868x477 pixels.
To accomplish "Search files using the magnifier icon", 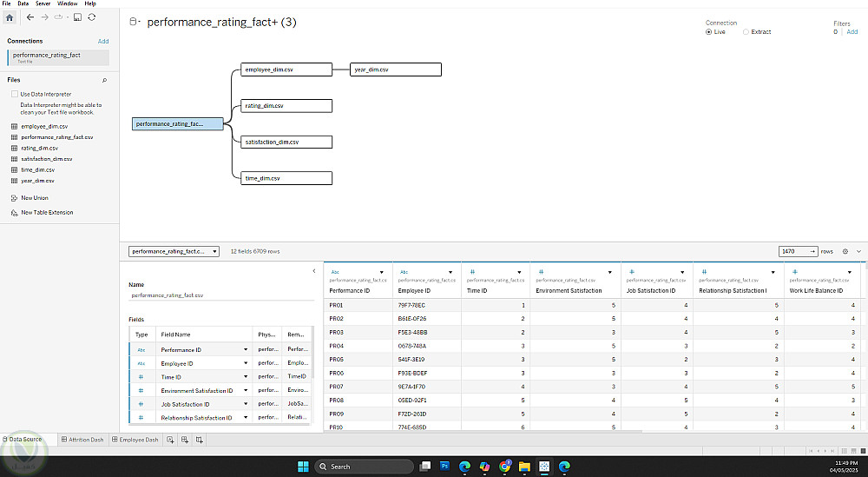I will [104, 80].
